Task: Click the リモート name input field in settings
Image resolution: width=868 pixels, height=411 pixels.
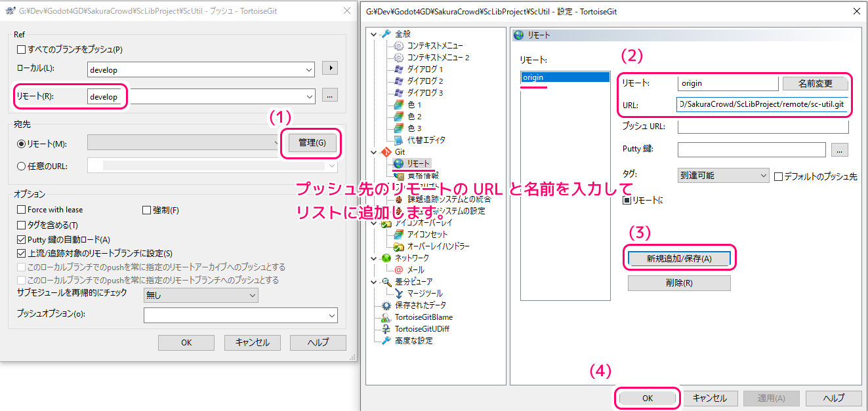Action: [x=728, y=83]
